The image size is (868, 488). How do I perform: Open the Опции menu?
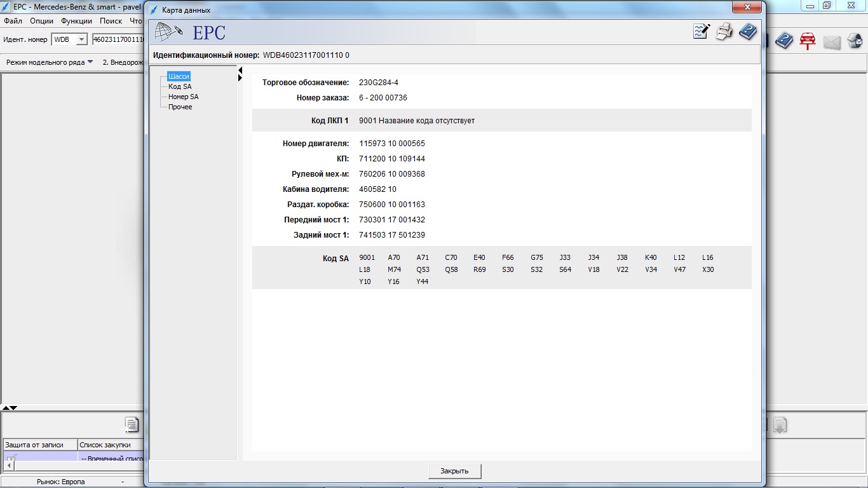(x=42, y=21)
